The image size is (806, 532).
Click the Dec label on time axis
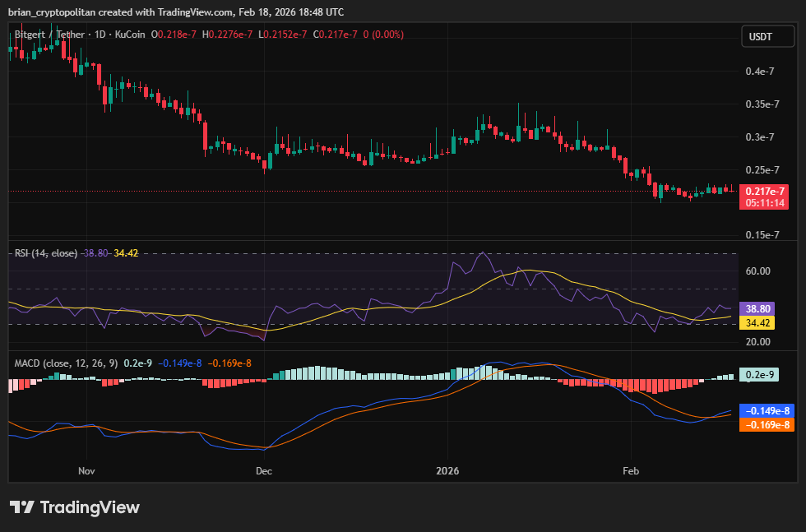click(x=263, y=471)
